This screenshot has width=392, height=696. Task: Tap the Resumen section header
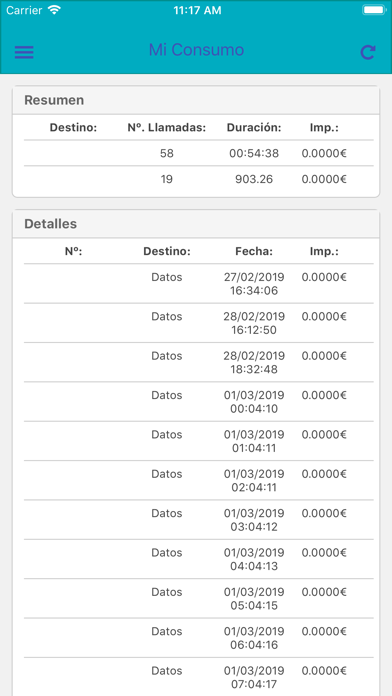click(x=196, y=100)
